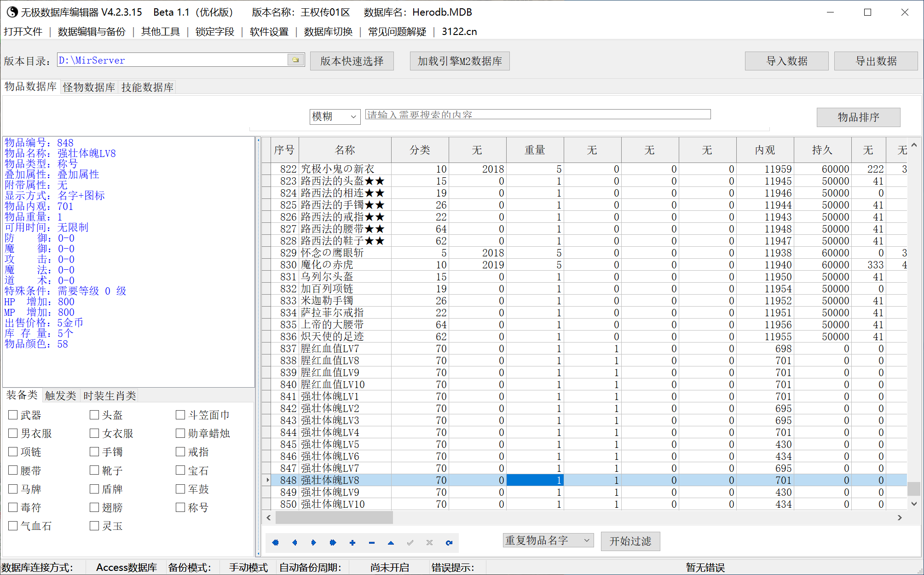The width and height of the screenshot is (924, 575).
Task: Check the 女衣服 option
Action: (x=94, y=433)
